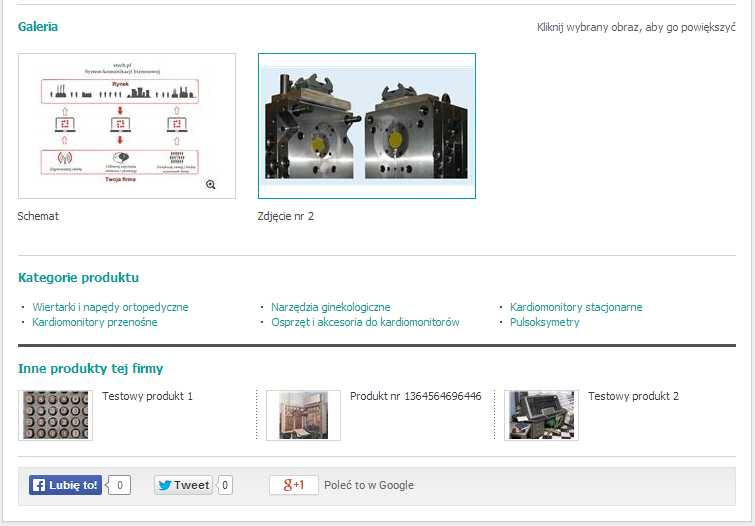Open Testowy produkt 2 thumbnail image
This screenshot has width=755, height=526.
tap(541, 415)
